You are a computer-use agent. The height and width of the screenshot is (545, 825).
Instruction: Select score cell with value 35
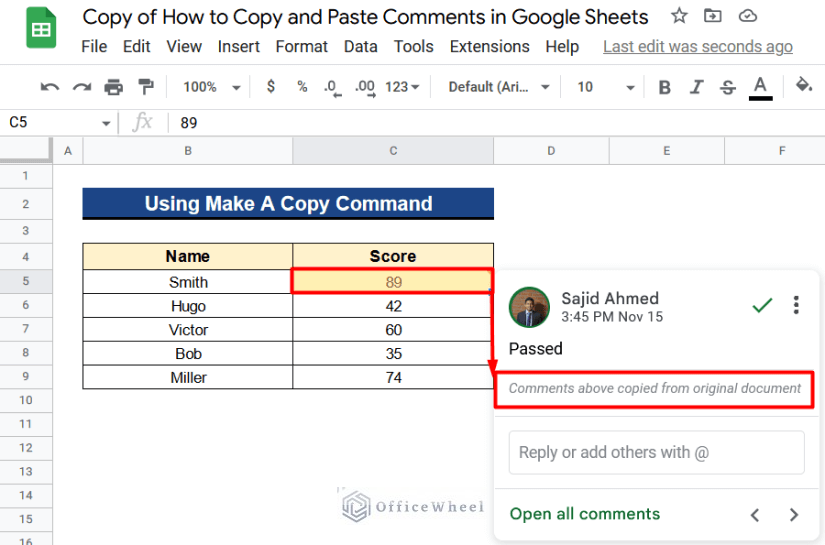tap(393, 354)
